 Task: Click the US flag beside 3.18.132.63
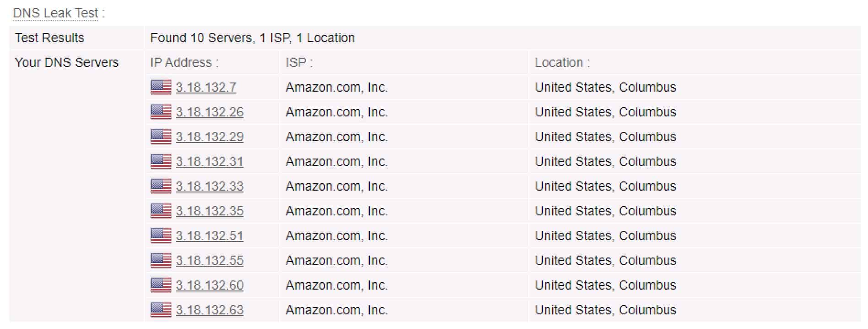coord(161,310)
